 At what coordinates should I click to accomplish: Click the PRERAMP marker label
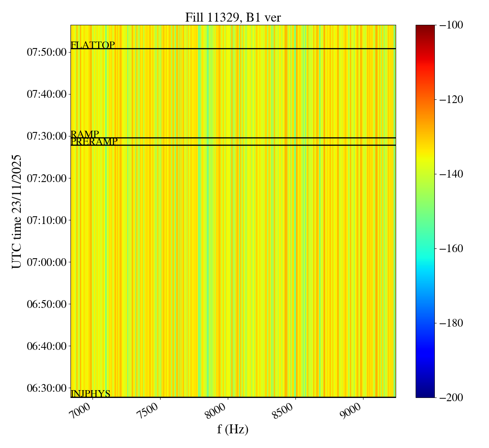(94, 142)
